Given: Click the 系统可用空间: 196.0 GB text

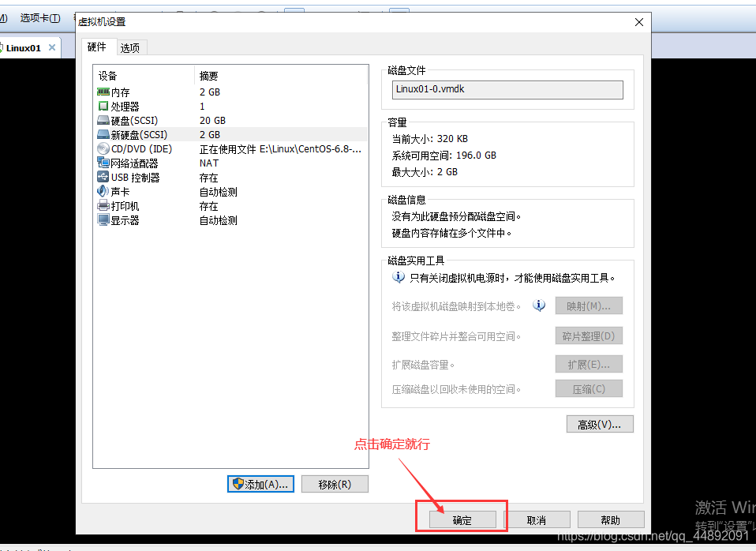Looking at the screenshot, I should click(444, 156).
